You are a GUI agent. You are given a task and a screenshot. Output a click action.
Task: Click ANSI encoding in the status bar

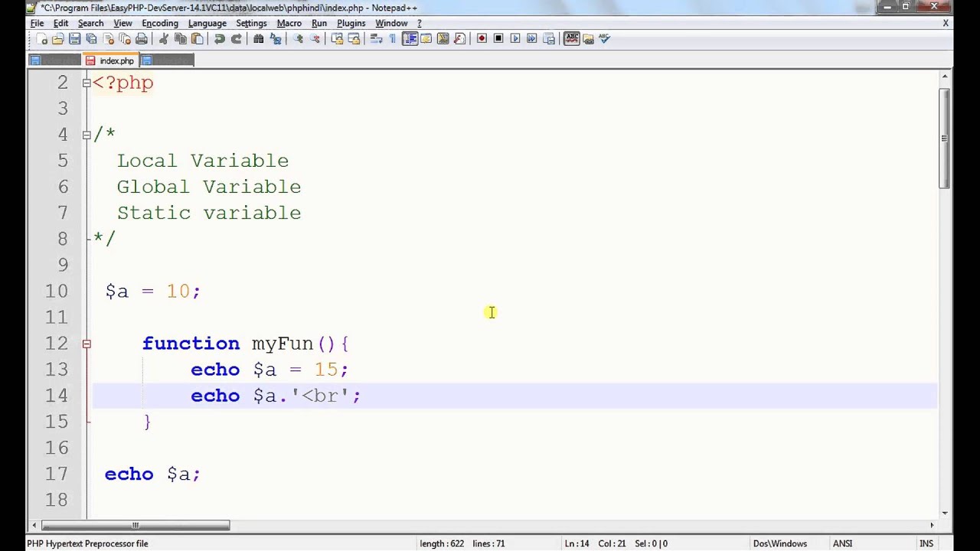click(x=842, y=543)
